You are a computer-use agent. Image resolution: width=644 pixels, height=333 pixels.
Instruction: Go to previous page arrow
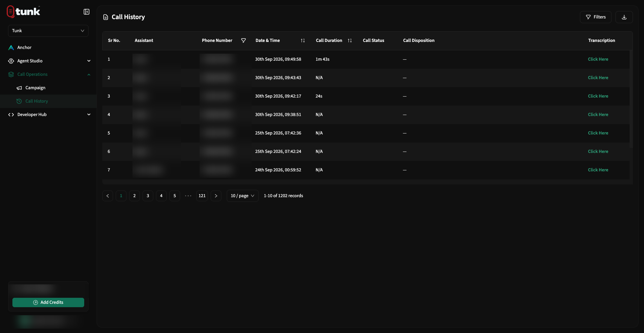point(108,196)
